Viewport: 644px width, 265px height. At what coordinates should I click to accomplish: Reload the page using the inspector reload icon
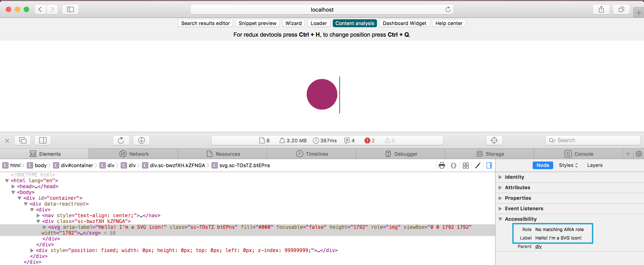click(121, 140)
